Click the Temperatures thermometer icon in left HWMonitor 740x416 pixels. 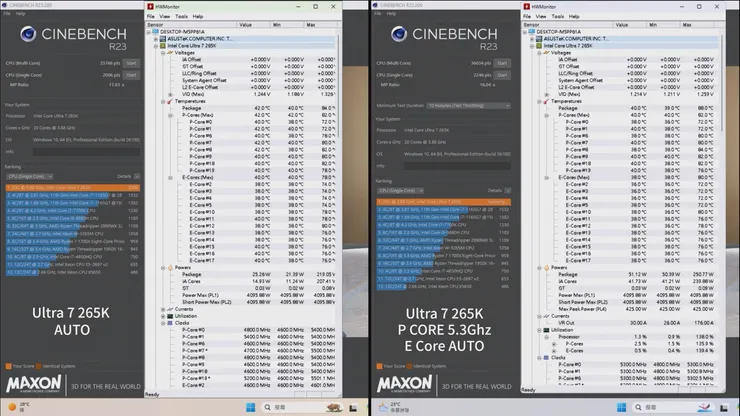coord(170,102)
